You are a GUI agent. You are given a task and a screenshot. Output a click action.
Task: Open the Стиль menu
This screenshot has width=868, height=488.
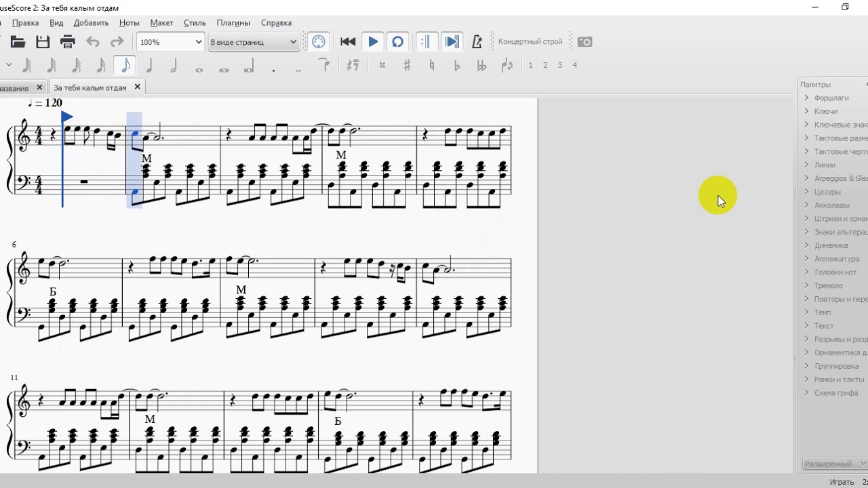click(x=195, y=23)
